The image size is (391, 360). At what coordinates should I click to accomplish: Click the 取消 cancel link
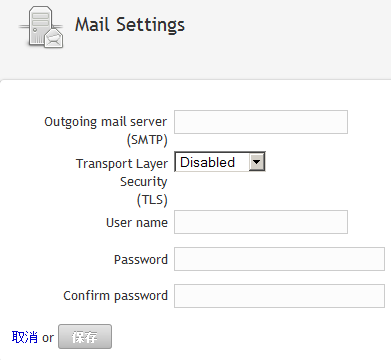[25, 337]
